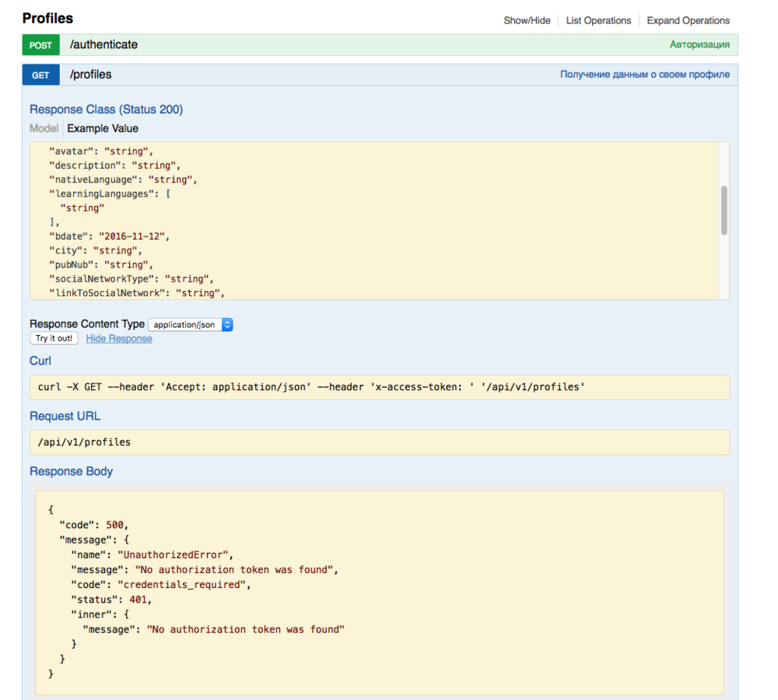The height and width of the screenshot is (700, 778).
Task: Click the Curl heading
Action: pos(40,361)
